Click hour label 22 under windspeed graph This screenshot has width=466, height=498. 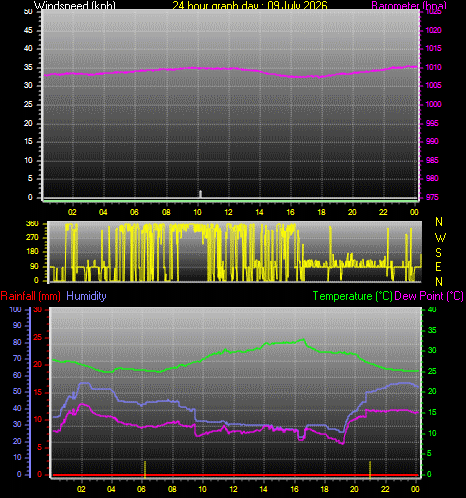pyautogui.click(x=383, y=212)
